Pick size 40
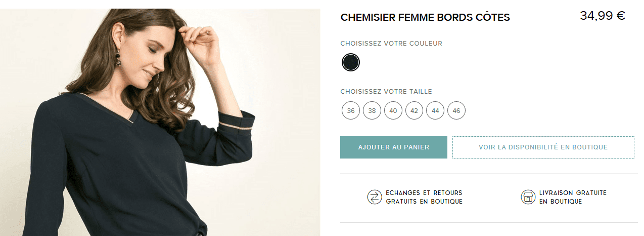Image resolution: width=644 pixels, height=236 pixels. tap(393, 110)
